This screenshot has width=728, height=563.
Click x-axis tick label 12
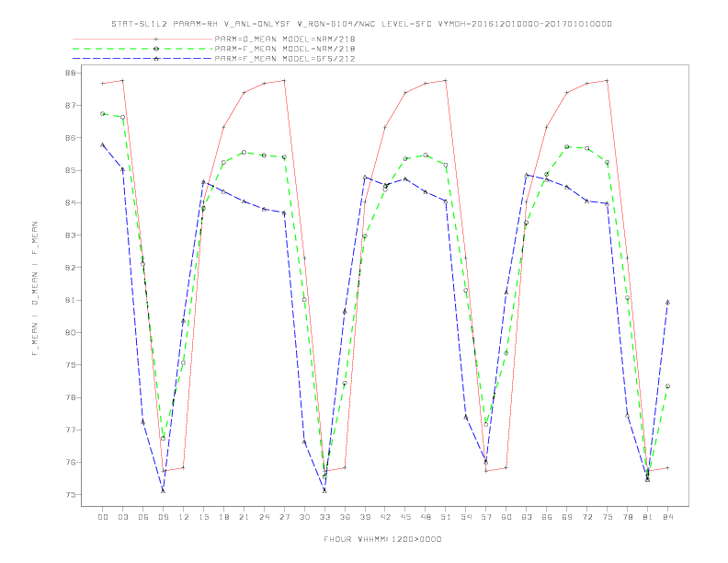[184, 517]
